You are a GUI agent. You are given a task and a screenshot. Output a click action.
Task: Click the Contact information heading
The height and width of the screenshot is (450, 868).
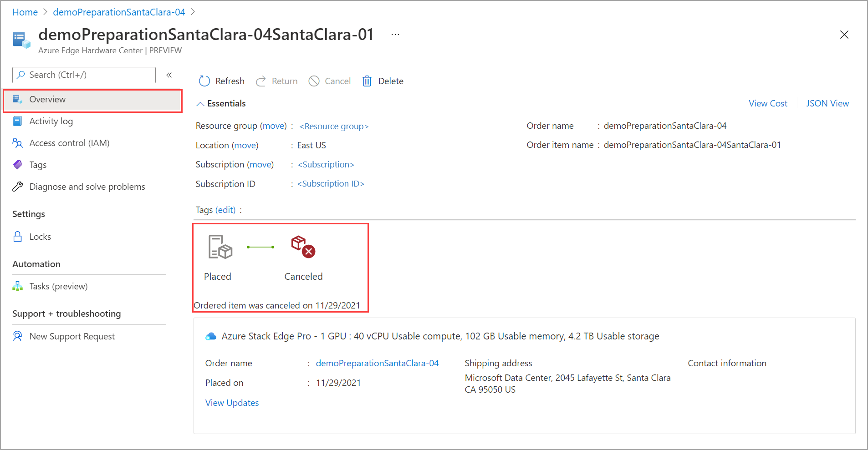click(727, 363)
